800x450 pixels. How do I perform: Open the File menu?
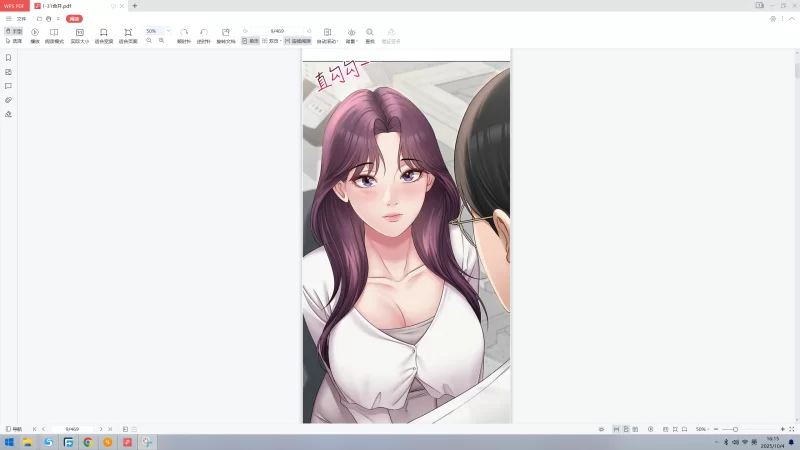click(21, 19)
